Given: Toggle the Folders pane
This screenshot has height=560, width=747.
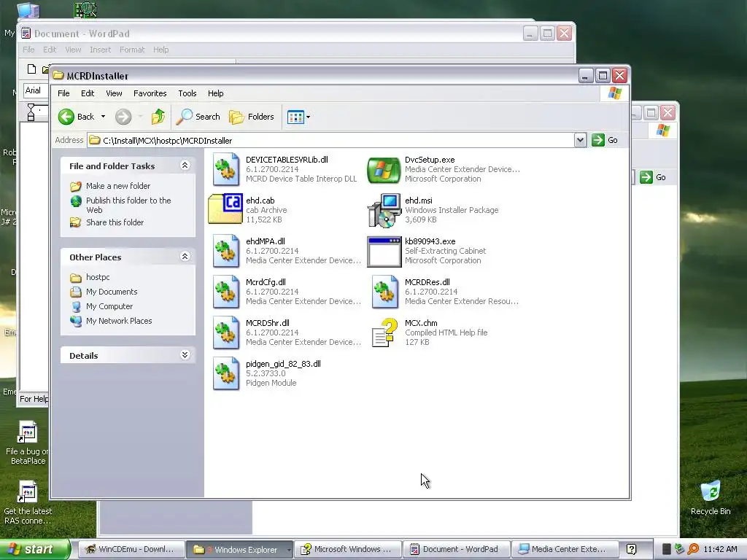Looking at the screenshot, I should [252, 117].
